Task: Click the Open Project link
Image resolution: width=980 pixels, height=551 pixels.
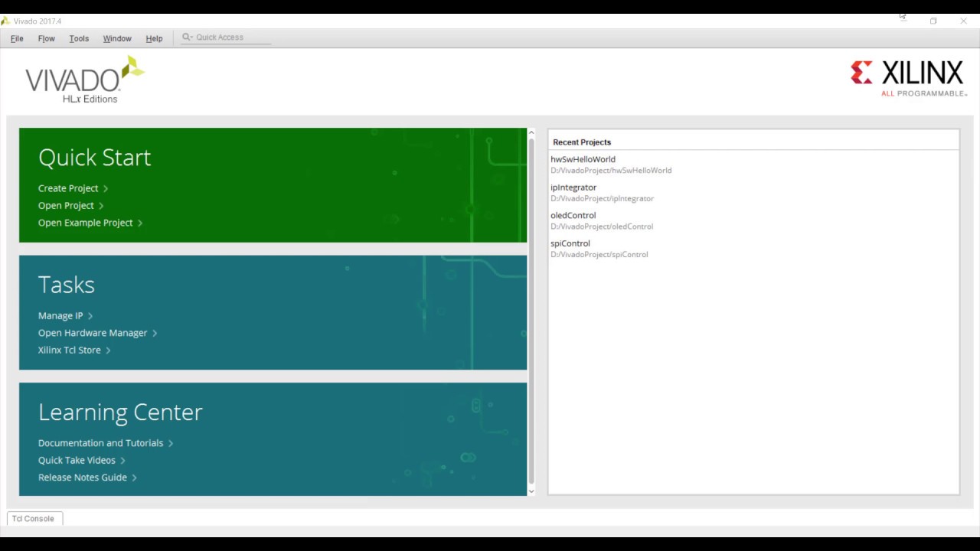Action: tap(66, 205)
